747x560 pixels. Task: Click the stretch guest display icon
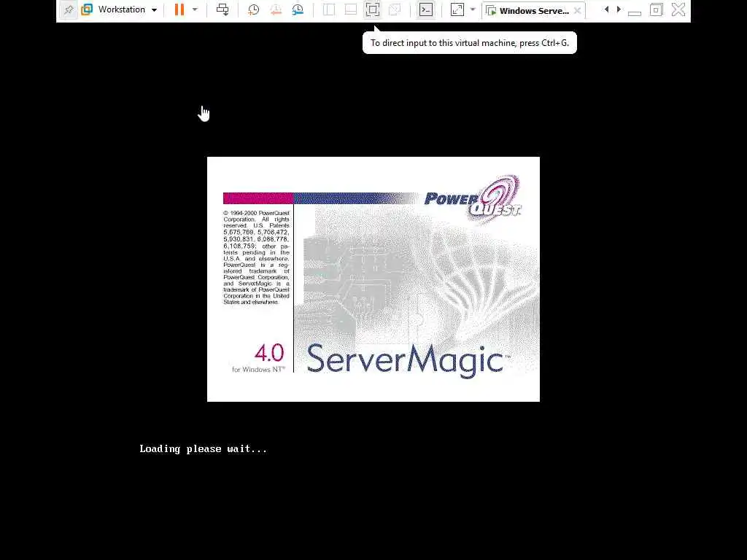pos(457,9)
